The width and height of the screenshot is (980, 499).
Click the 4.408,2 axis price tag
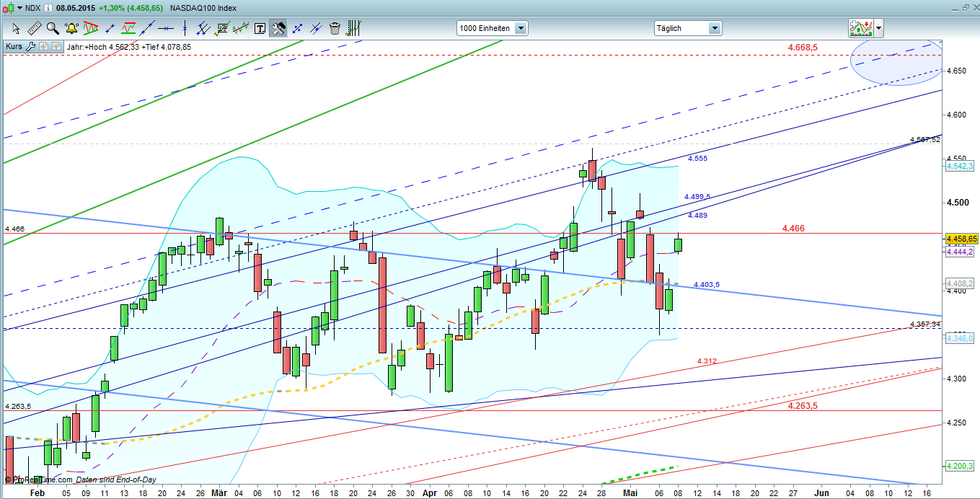pyautogui.click(x=961, y=283)
